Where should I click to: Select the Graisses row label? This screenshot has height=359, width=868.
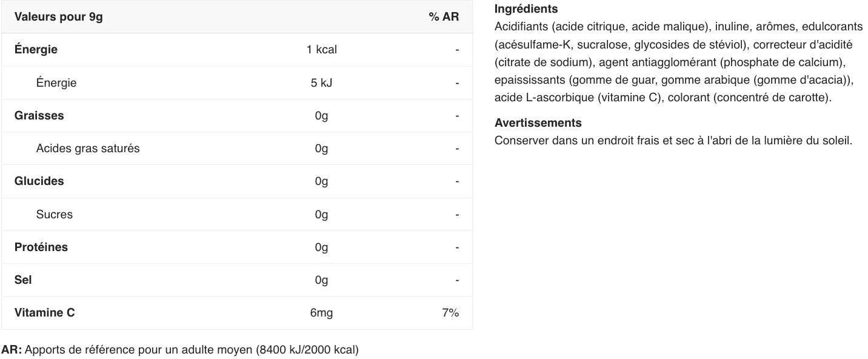coord(39,115)
